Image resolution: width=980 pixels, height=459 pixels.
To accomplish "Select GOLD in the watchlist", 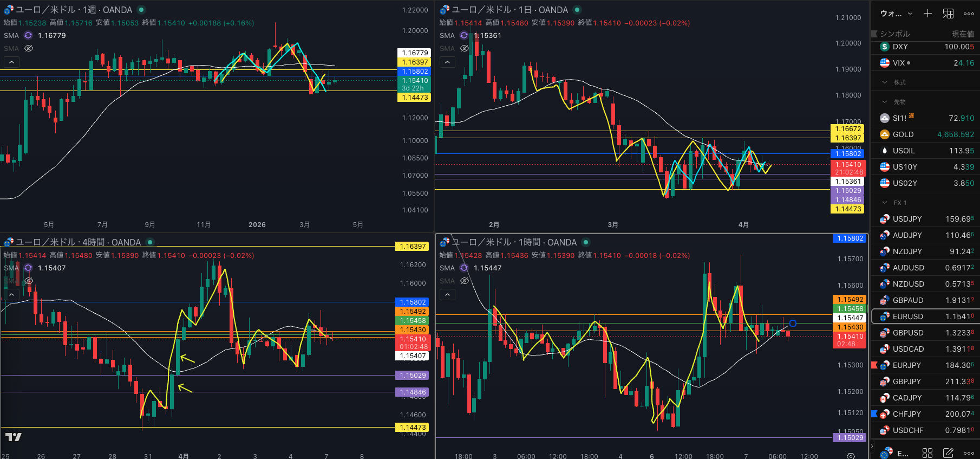I will point(903,134).
